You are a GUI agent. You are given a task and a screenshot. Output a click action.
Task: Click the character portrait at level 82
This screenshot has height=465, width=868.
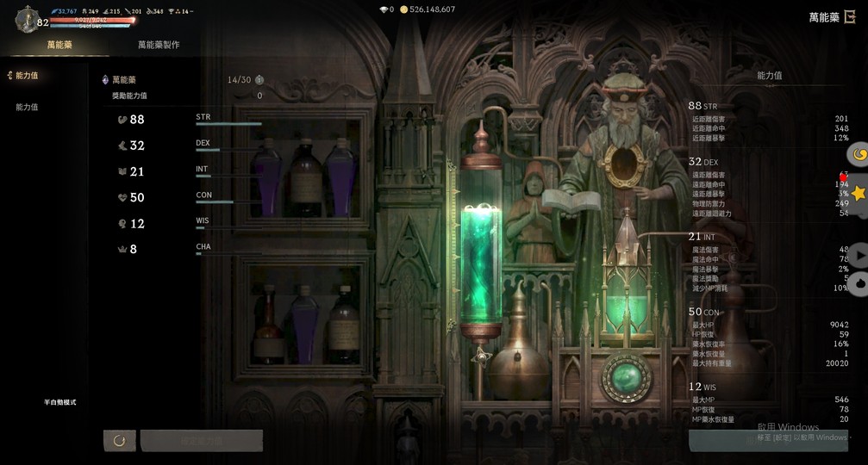[x=26, y=20]
